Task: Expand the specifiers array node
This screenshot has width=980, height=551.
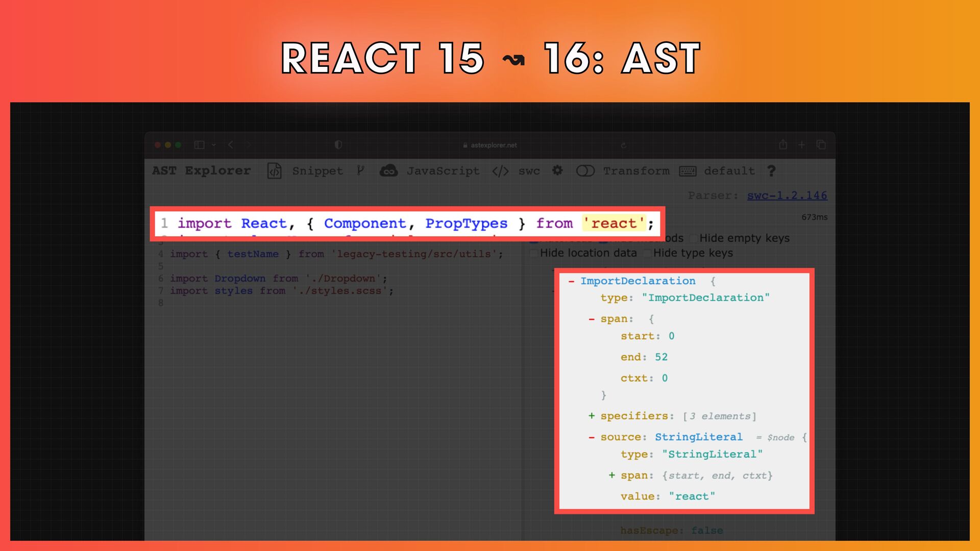Action: point(591,416)
